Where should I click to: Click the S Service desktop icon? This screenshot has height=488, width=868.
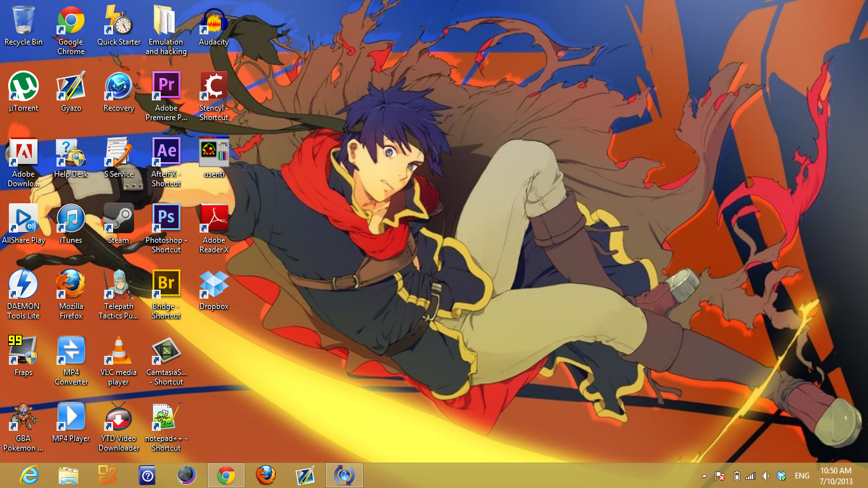[119, 158]
